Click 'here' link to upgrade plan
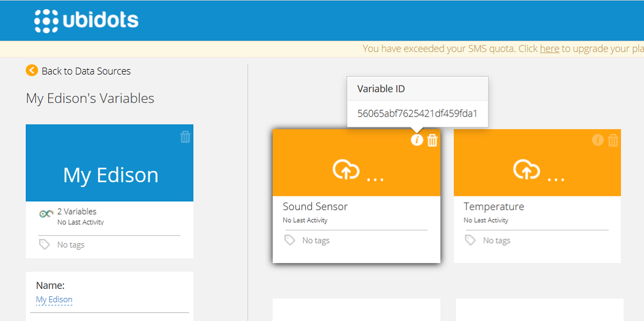 [550, 48]
